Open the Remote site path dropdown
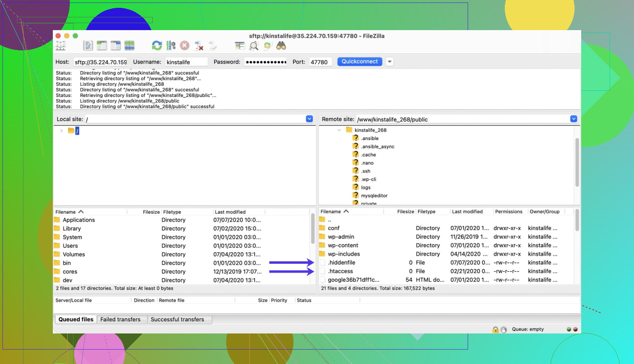The width and height of the screenshot is (634, 364). coord(573,119)
